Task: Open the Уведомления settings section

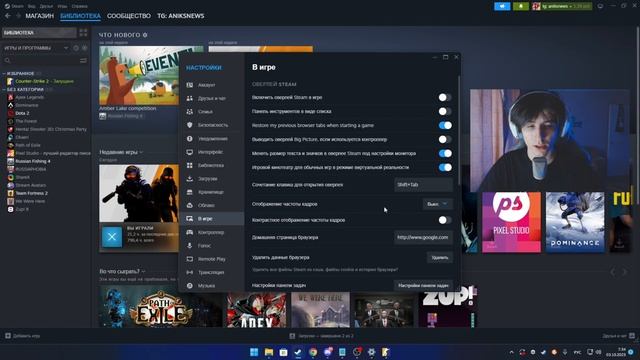Action: (211, 138)
